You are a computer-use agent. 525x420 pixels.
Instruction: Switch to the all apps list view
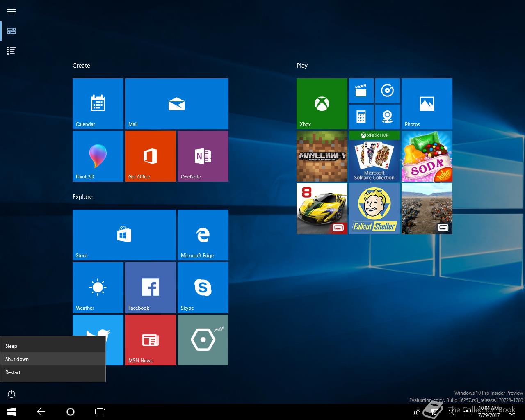click(x=11, y=51)
